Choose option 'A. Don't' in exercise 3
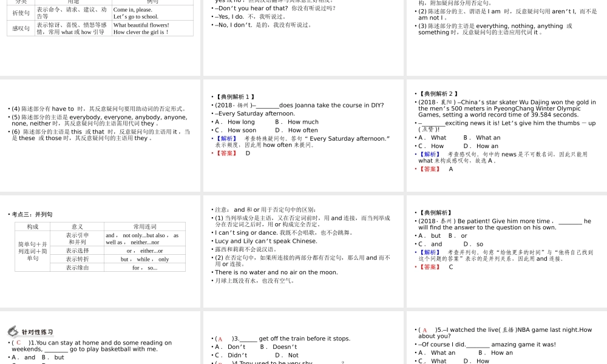Image resolution: width=607 pixels, height=364 pixels. pyautogui.click(x=230, y=347)
